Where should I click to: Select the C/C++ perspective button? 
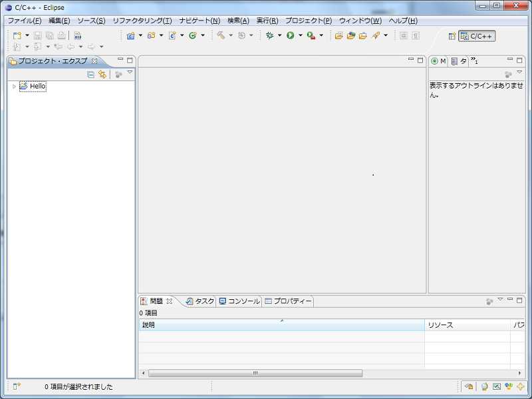(477, 36)
